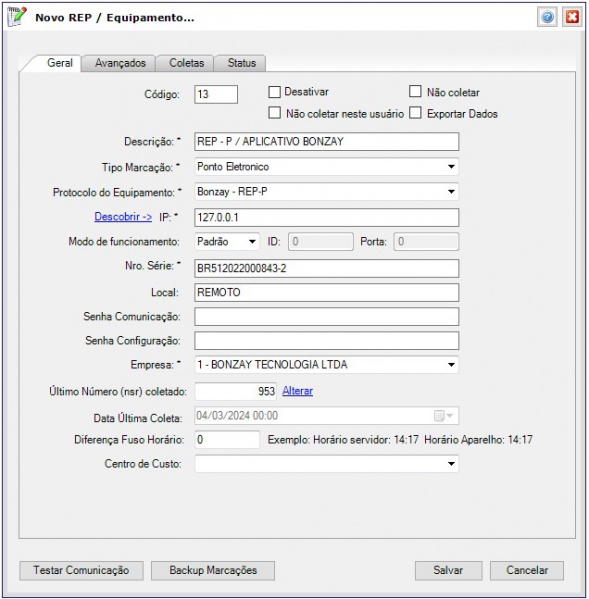The image size is (589, 599).
Task: Focus Diferença Fuso Horário field
Action: pyautogui.click(x=227, y=440)
